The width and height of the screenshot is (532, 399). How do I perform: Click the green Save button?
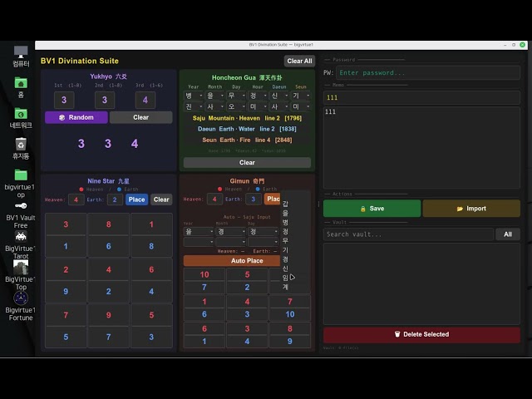coord(372,209)
